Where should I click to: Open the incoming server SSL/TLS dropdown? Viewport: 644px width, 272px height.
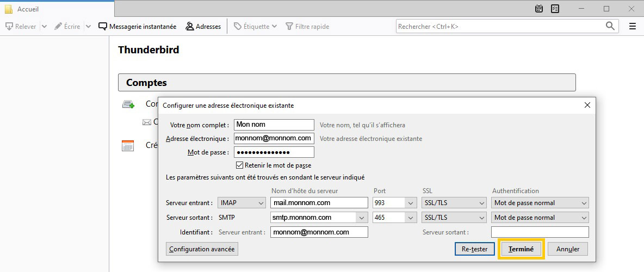[x=454, y=203]
